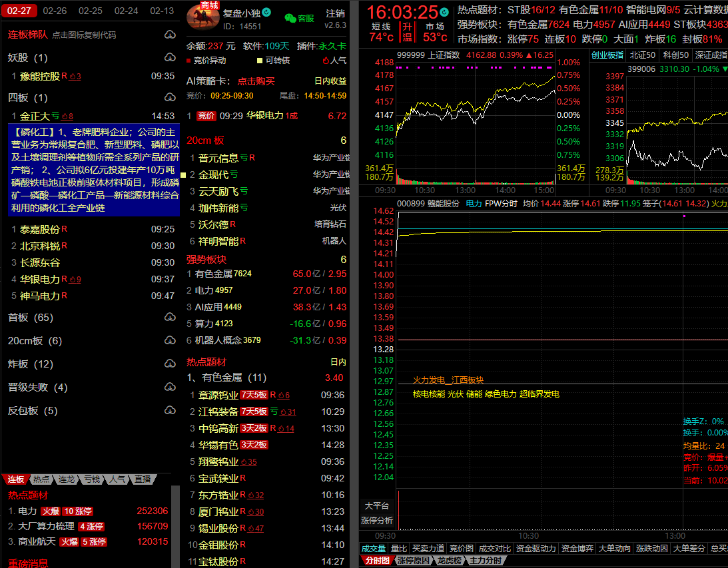
Task: Click the 点击购买 link for AI策略卡
Action: click(256, 81)
